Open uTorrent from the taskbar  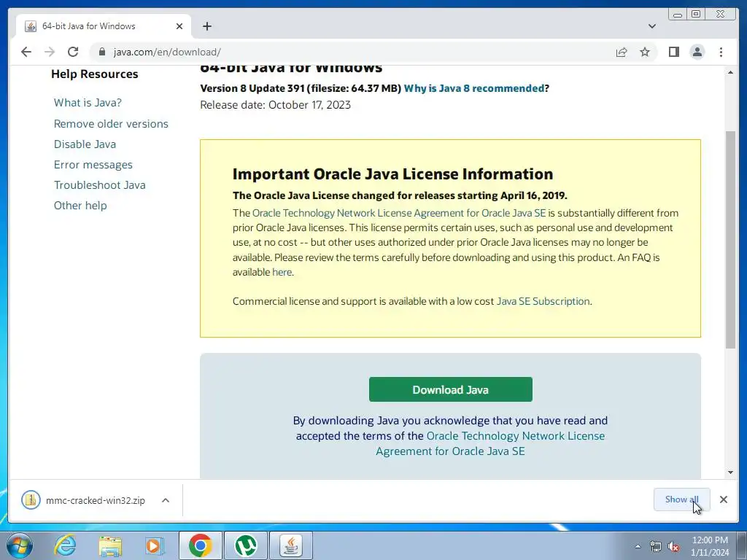(x=246, y=545)
